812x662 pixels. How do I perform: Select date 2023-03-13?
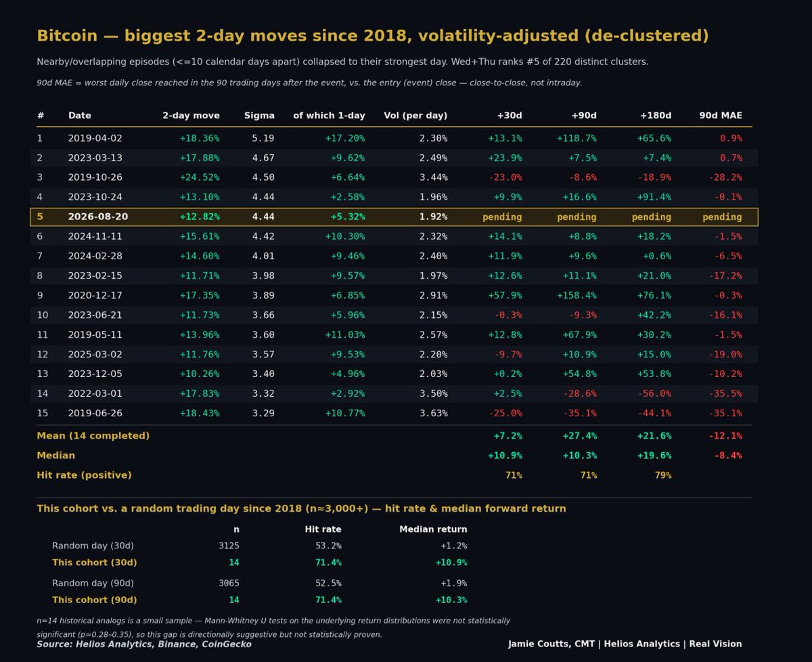click(95, 158)
